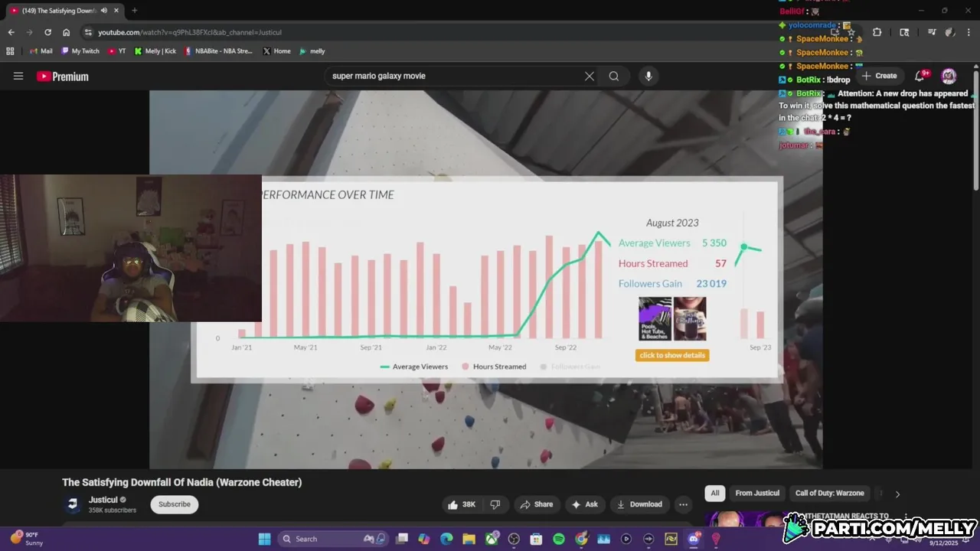This screenshot has width=980, height=551.
Task: Click the taskbar Search box
Action: (333, 539)
